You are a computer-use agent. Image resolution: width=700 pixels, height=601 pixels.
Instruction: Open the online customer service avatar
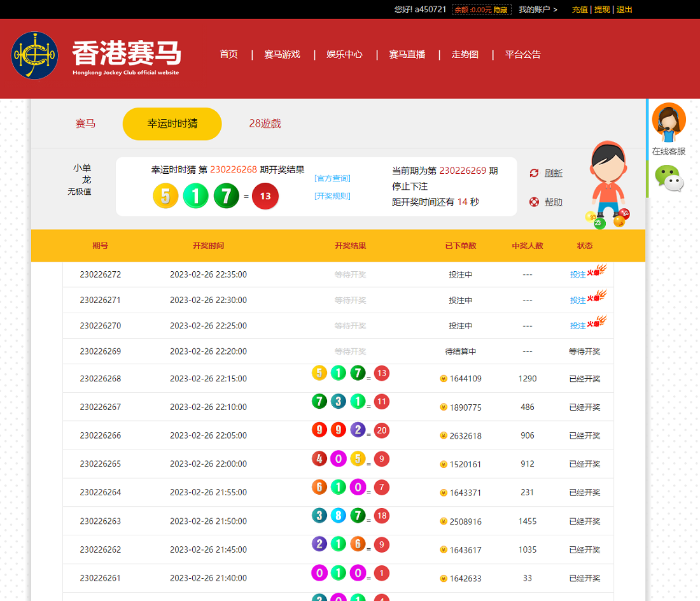coord(668,122)
